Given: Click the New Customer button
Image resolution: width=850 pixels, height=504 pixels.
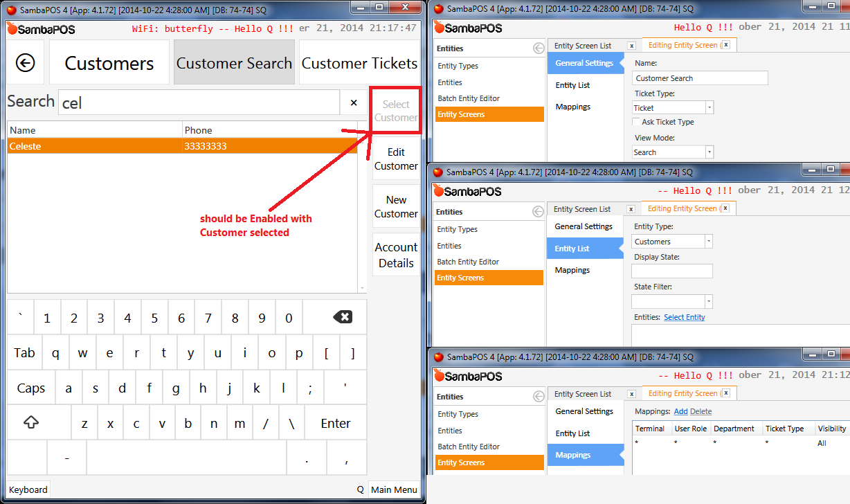Looking at the screenshot, I should (396, 206).
